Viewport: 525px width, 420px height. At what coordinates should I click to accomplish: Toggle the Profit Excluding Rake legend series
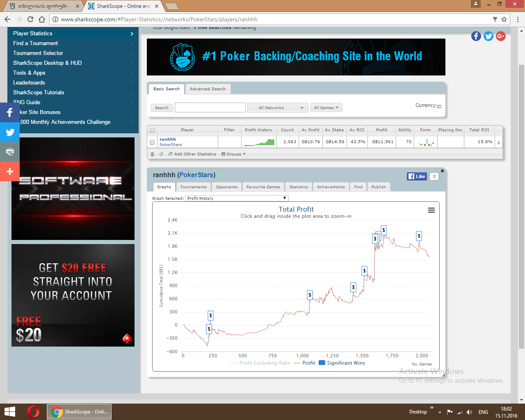click(260, 363)
